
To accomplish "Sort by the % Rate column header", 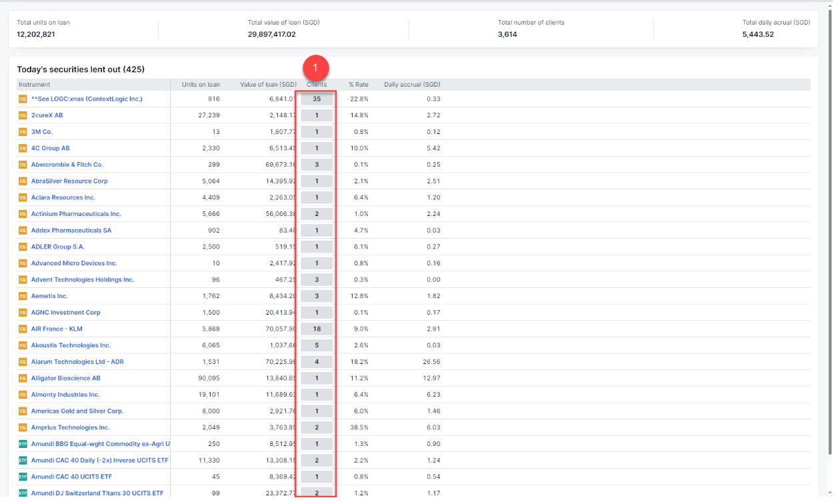I will tap(358, 85).
